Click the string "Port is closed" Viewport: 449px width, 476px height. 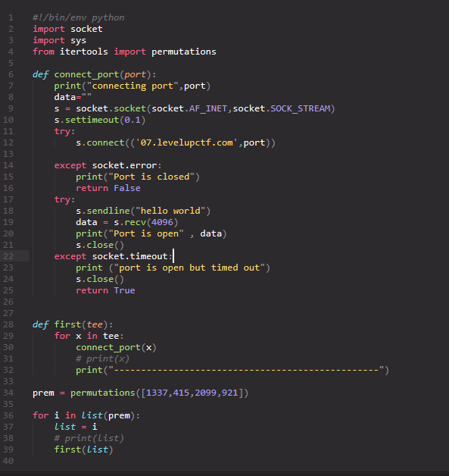151,177
